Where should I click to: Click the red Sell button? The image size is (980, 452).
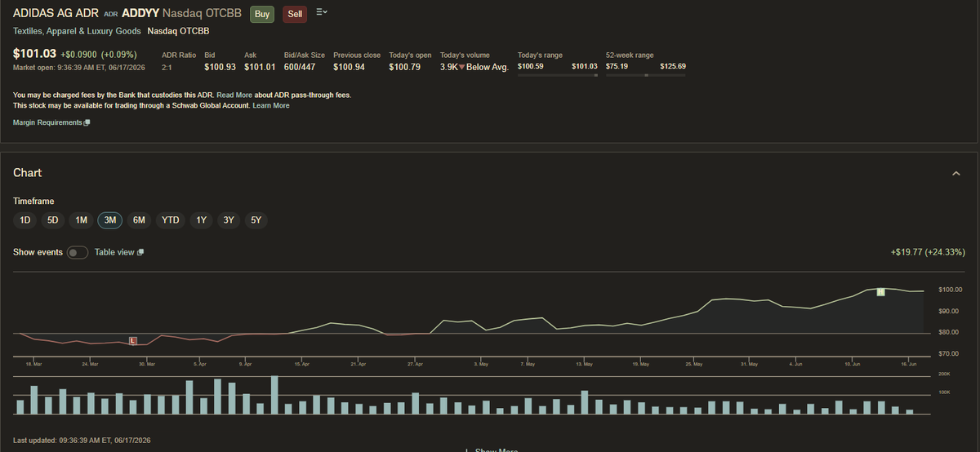click(x=295, y=14)
